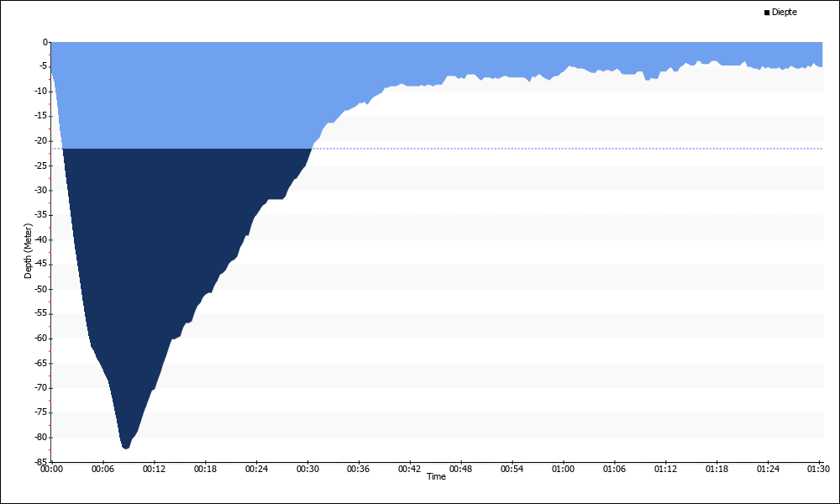Image resolution: width=840 pixels, height=504 pixels.
Task: Click the -30 depth axis label
Action: tap(41, 190)
